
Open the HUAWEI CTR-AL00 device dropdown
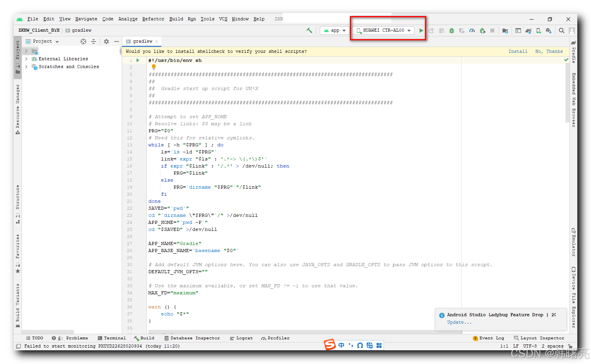384,31
